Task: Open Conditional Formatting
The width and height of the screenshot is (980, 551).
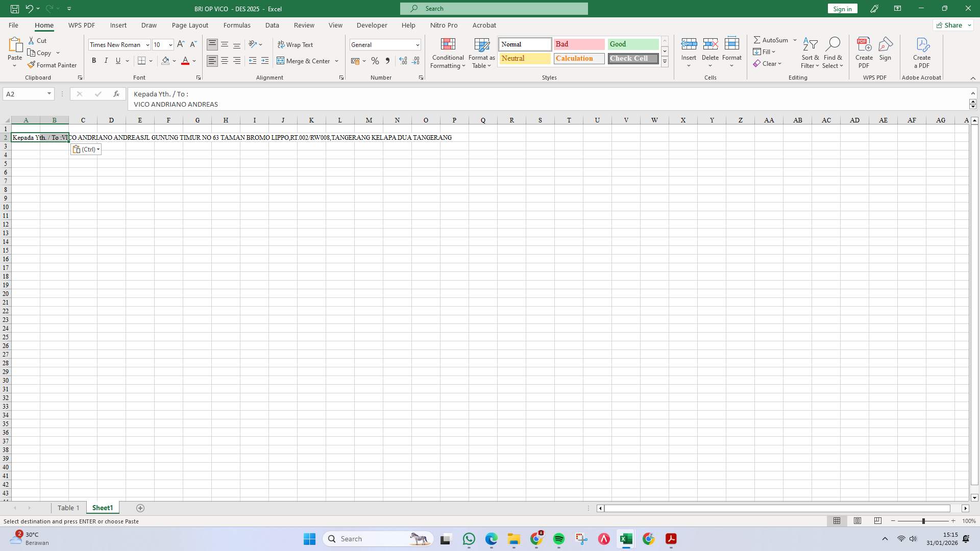Action: click(448, 53)
